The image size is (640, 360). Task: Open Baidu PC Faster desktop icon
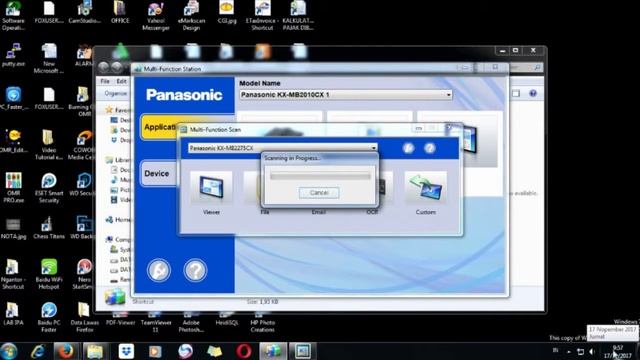point(49,317)
